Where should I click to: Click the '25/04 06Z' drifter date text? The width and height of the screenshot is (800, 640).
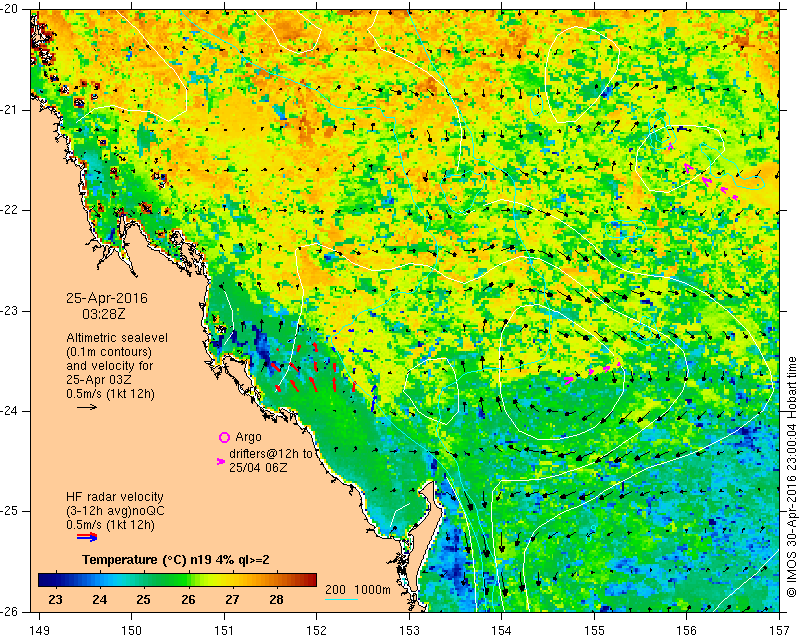click(x=258, y=467)
